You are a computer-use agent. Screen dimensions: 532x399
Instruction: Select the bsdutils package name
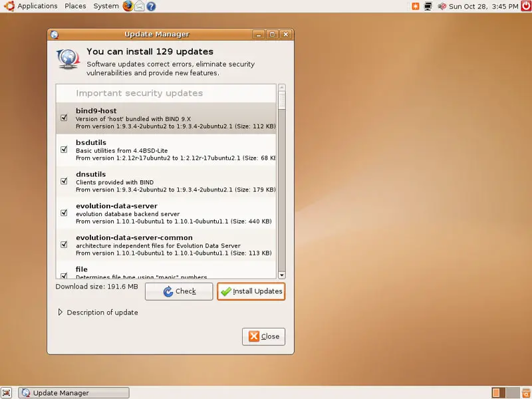[x=91, y=142]
